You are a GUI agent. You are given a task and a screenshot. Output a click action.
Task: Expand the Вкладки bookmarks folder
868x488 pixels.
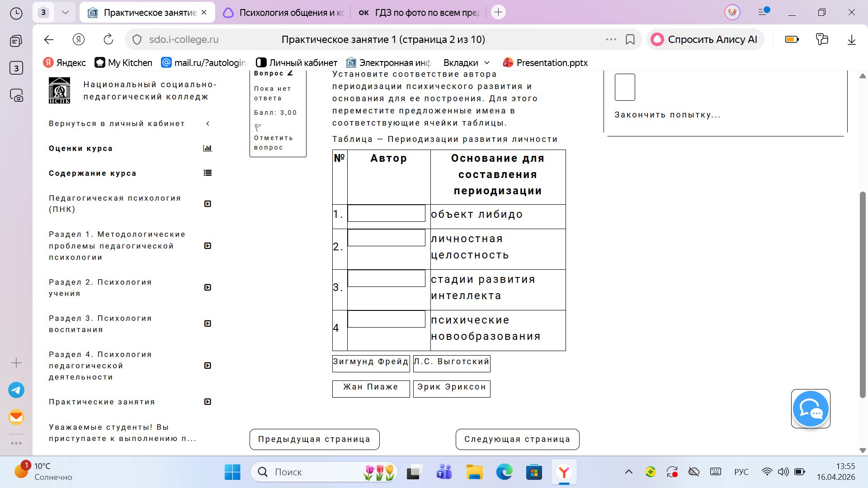[x=467, y=63]
